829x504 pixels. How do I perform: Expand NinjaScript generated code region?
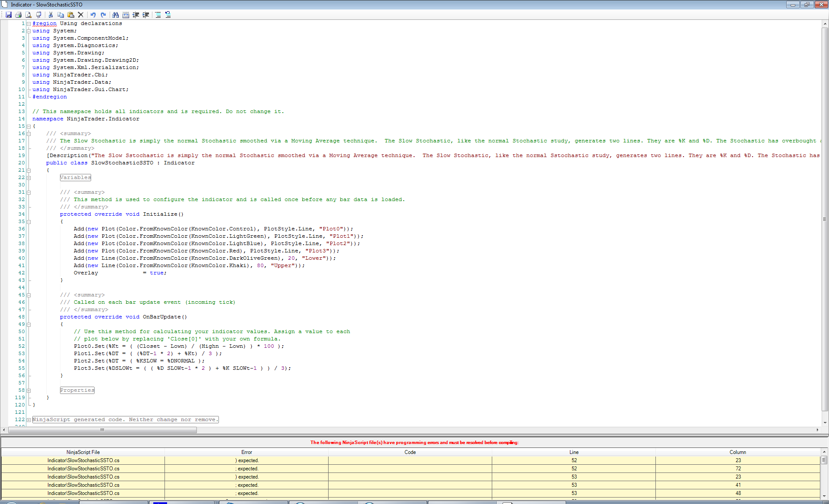pos(28,420)
